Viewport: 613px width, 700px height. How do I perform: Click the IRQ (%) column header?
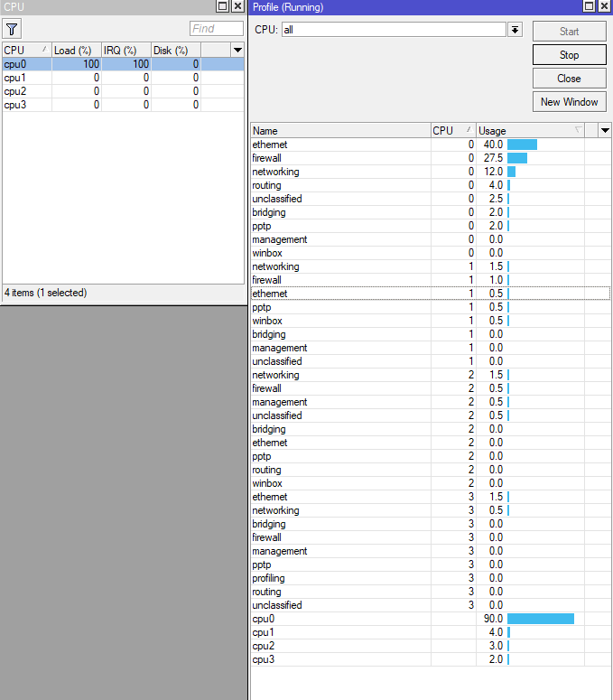[126, 50]
